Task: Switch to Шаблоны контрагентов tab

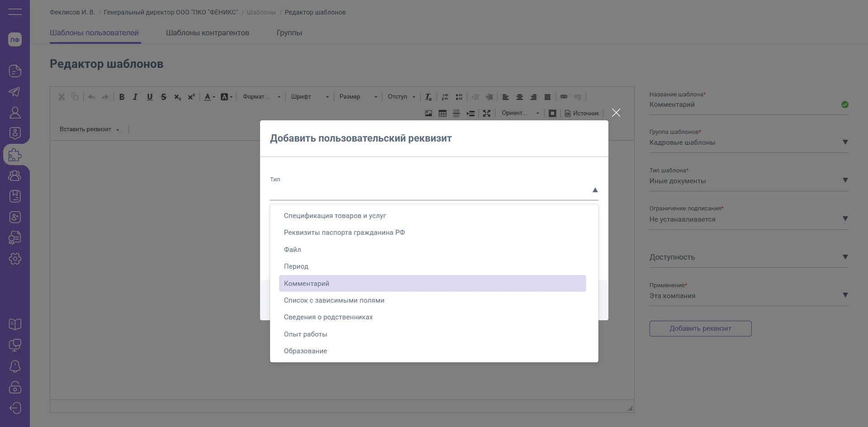Action: coord(207,33)
